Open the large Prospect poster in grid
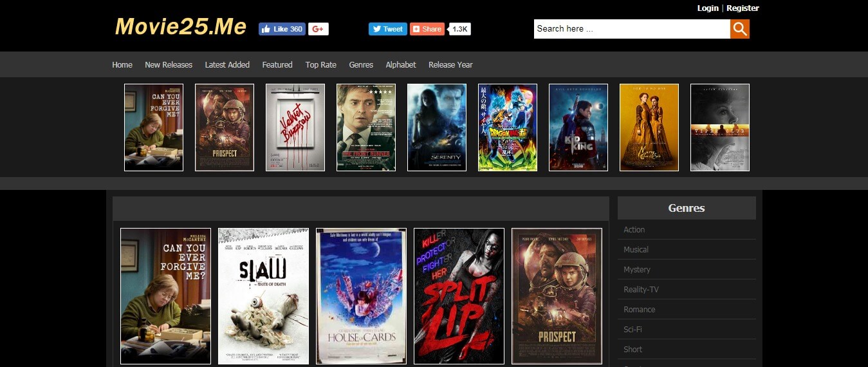Screen dimensions: 868x367 (557, 296)
